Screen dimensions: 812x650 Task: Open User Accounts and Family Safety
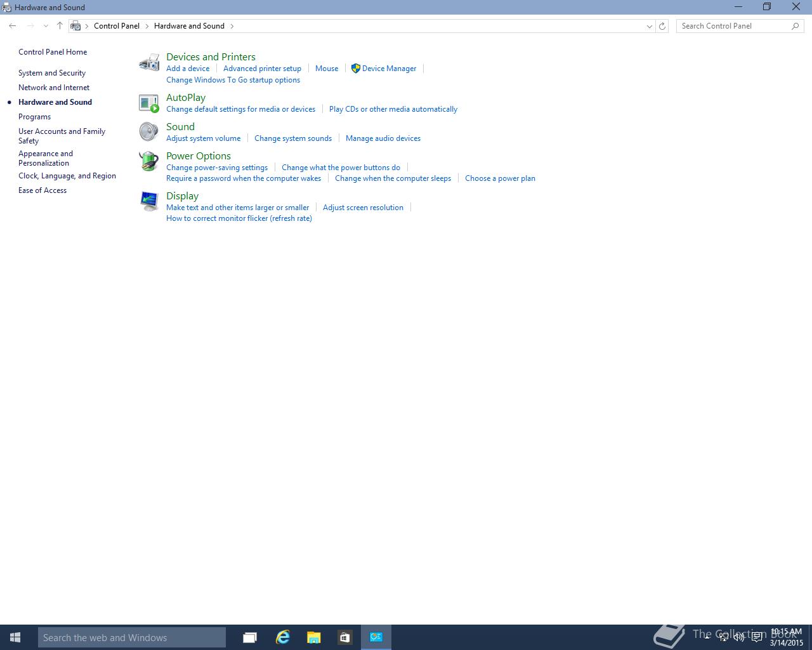pos(62,136)
